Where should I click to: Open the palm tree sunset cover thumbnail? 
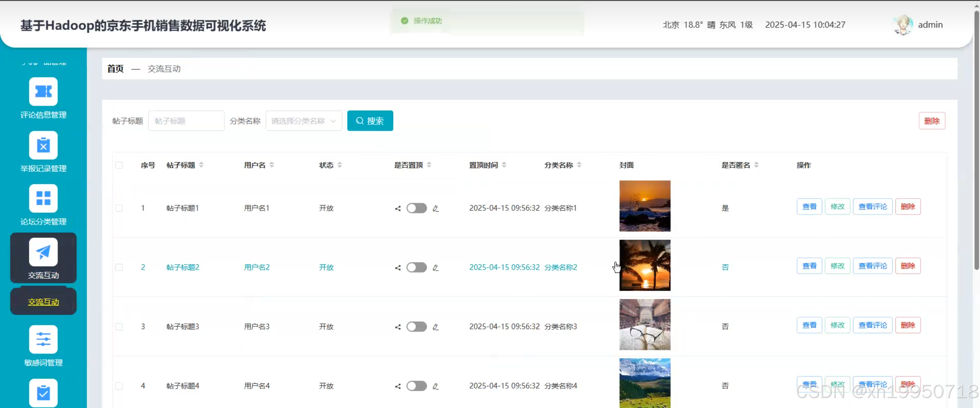[645, 265]
